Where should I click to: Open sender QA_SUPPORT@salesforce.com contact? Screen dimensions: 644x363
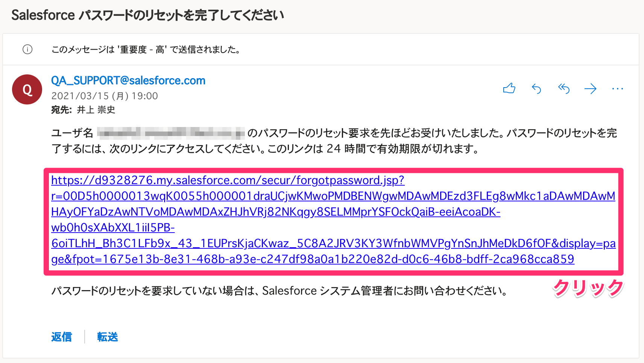pos(128,80)
